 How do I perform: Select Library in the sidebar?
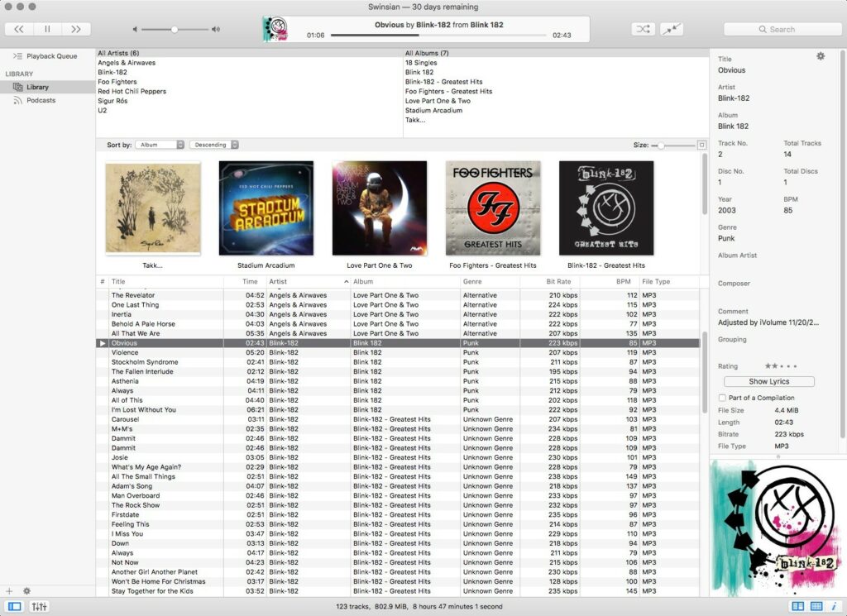47,87
